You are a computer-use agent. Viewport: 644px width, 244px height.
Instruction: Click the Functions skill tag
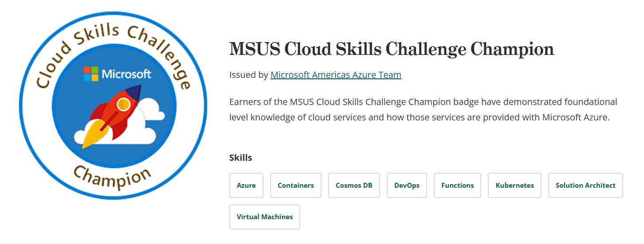pyautogui.click(x=457, y=186)
